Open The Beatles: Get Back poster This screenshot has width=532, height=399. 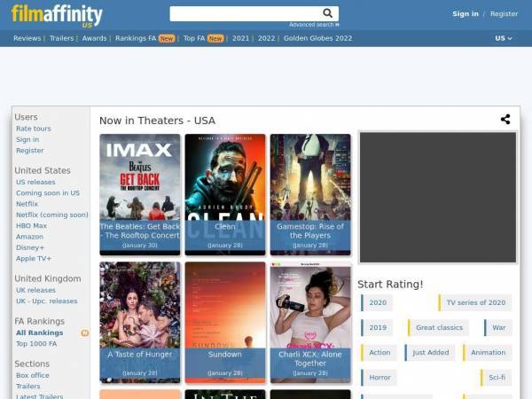140,195
